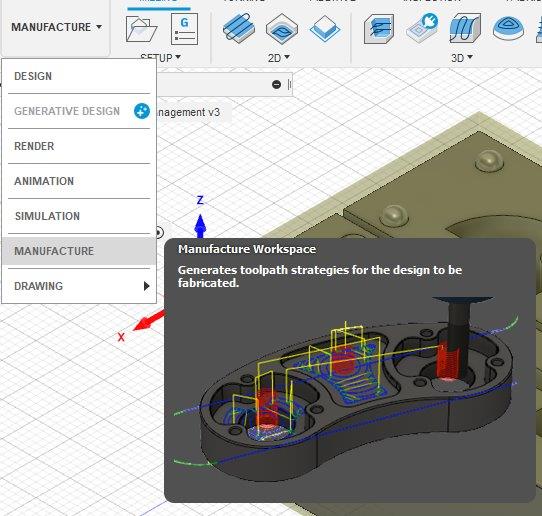
Task: Click the New Setup folder icon
Action: click(x=141, y=29)
